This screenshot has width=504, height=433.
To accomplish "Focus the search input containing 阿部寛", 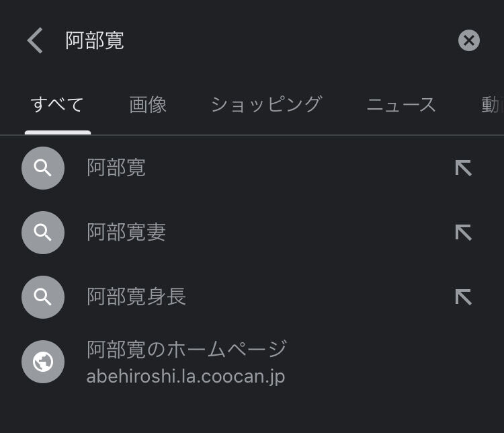I will click(x=255, y=40).
